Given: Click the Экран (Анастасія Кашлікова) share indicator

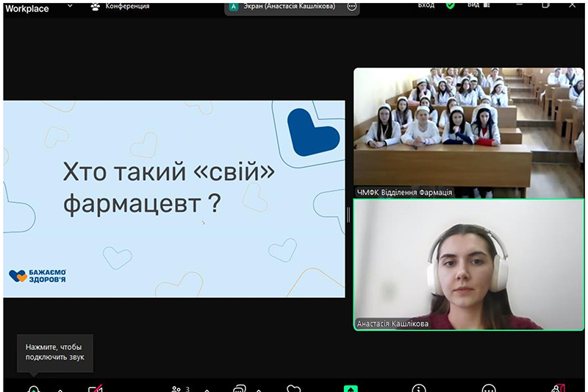Looking at the screenshot, I should (x=284, y=6).
